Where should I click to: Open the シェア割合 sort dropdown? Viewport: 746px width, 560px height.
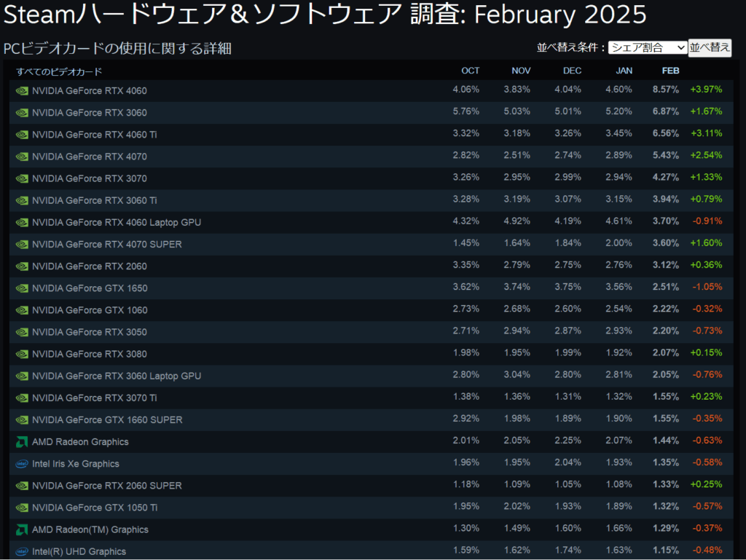pos(647,47)
